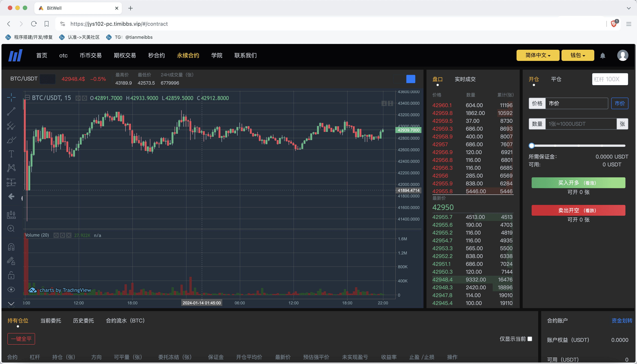Click the position size slider handle

tap(532, 146)
